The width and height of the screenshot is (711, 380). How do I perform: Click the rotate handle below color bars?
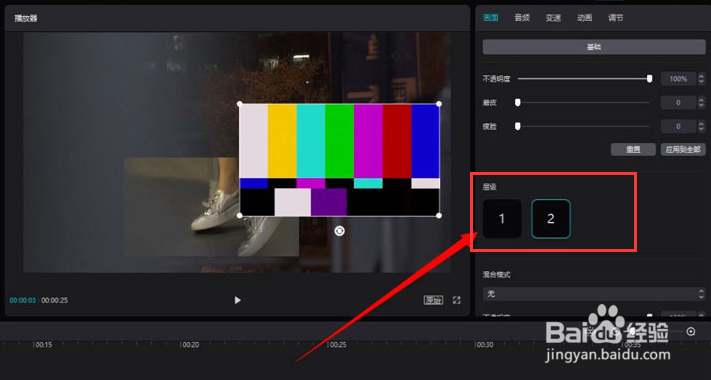pyautogui.click(x=339, y=231)
